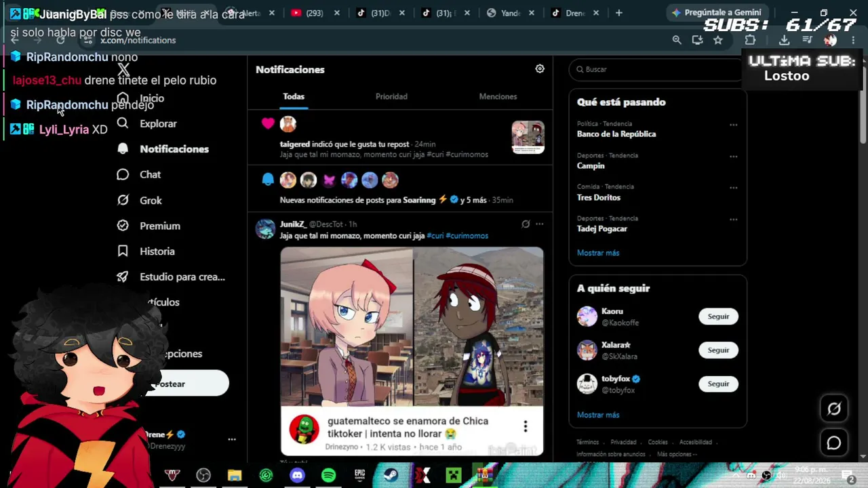
Task: Follow Xalara with the Seguir button
Action: [718, 350]
